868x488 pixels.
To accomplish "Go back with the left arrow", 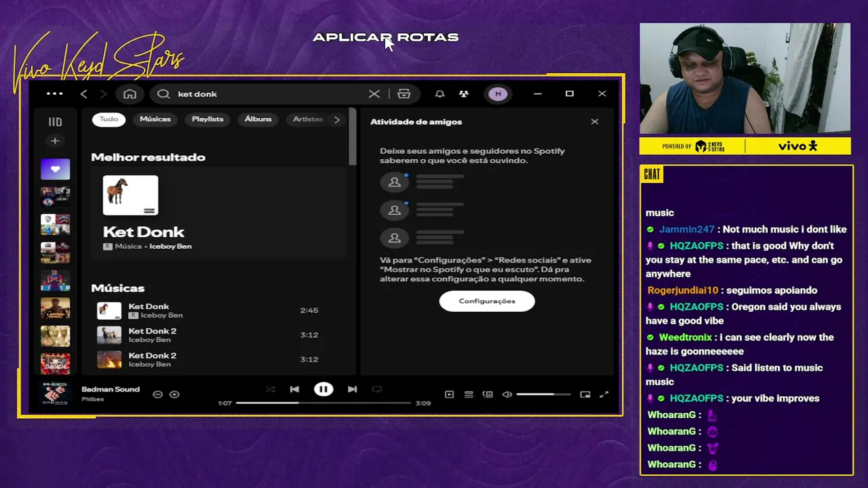I will click(x=84, y=94).
